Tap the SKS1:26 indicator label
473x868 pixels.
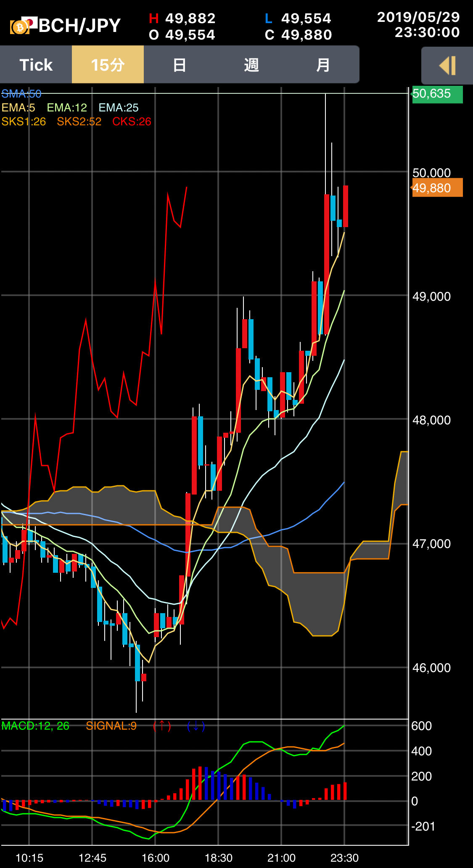coord(24,122)
